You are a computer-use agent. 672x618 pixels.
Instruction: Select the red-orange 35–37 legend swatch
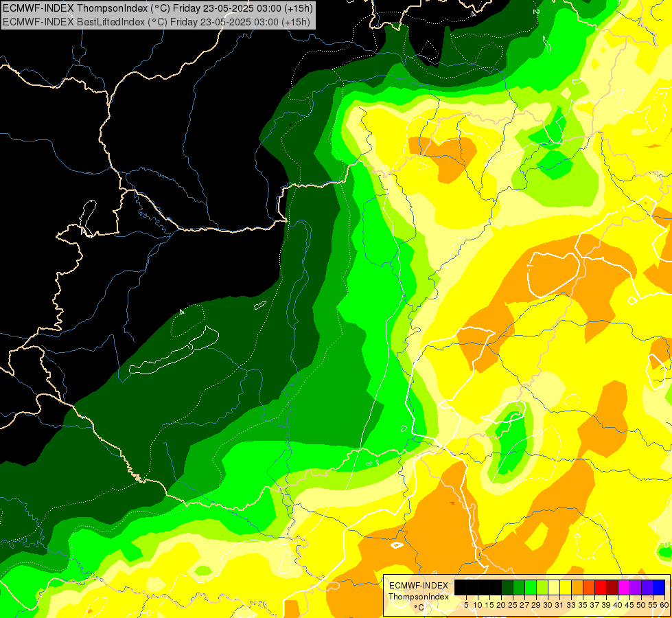point(589,588)
